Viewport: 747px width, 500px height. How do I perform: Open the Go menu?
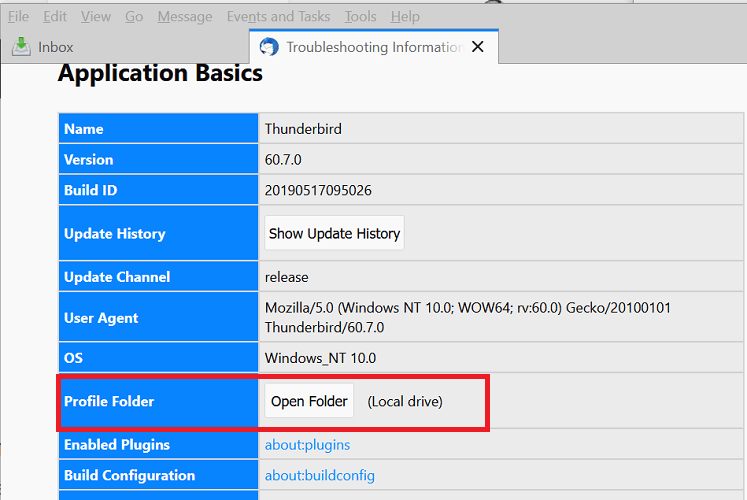tap(134, 17)
